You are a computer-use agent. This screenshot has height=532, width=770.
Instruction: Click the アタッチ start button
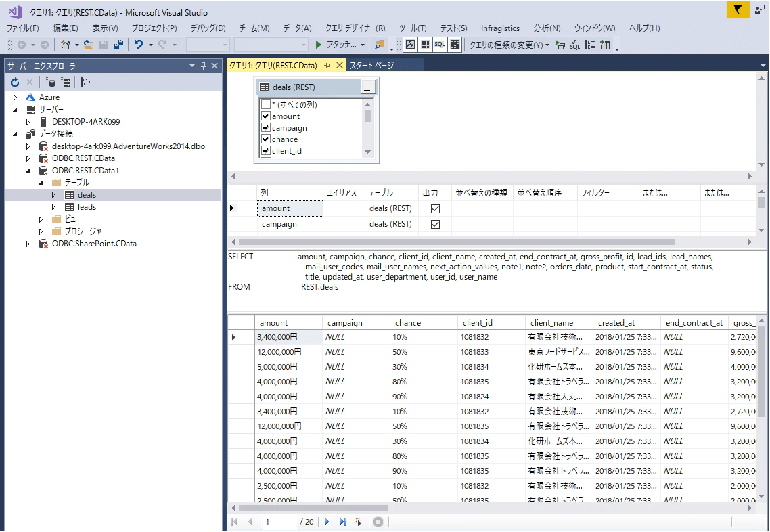[x=336, y=45]
